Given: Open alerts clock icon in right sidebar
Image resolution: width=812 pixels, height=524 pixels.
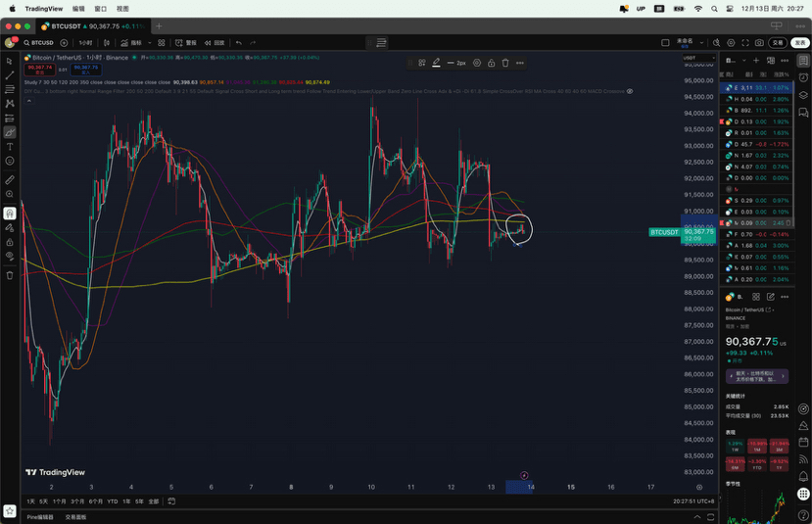Looking at the screenshot, I should coord(803,77).
